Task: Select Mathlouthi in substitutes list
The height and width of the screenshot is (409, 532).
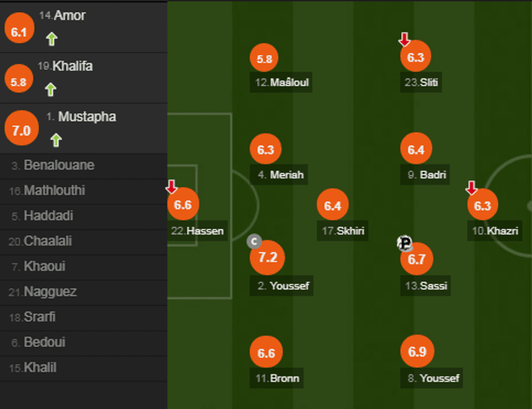Action: point(54,191)
